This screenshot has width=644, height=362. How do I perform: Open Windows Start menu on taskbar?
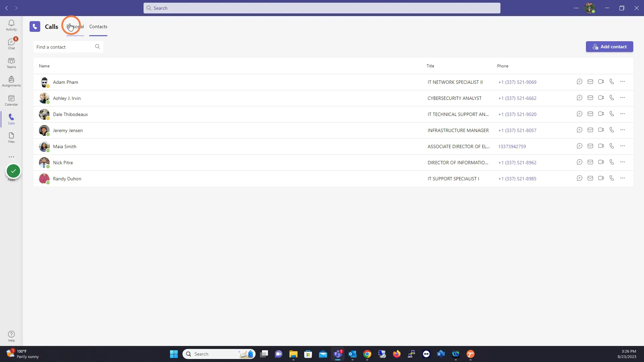click(x=174, y=354)
